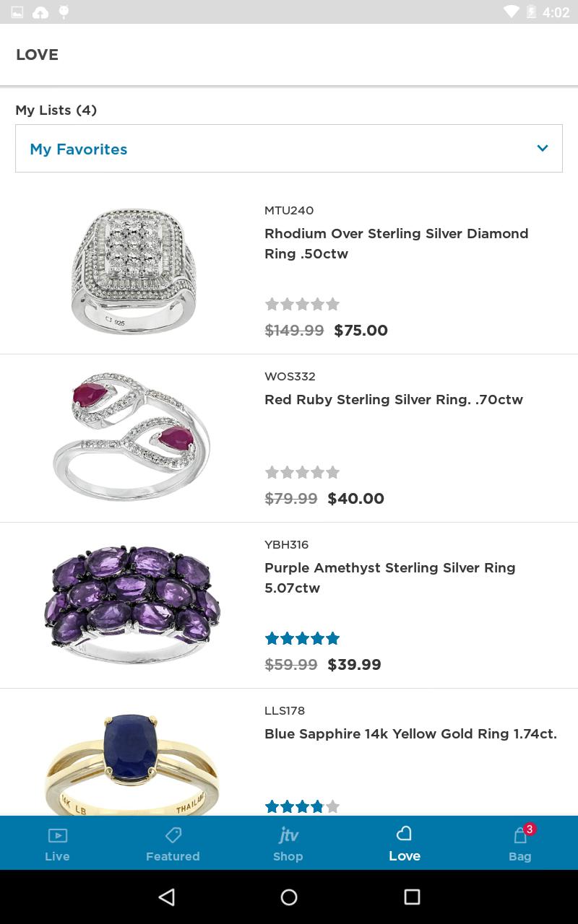
Task: Open the Live tab icon
Action: (x=57, y=836)
